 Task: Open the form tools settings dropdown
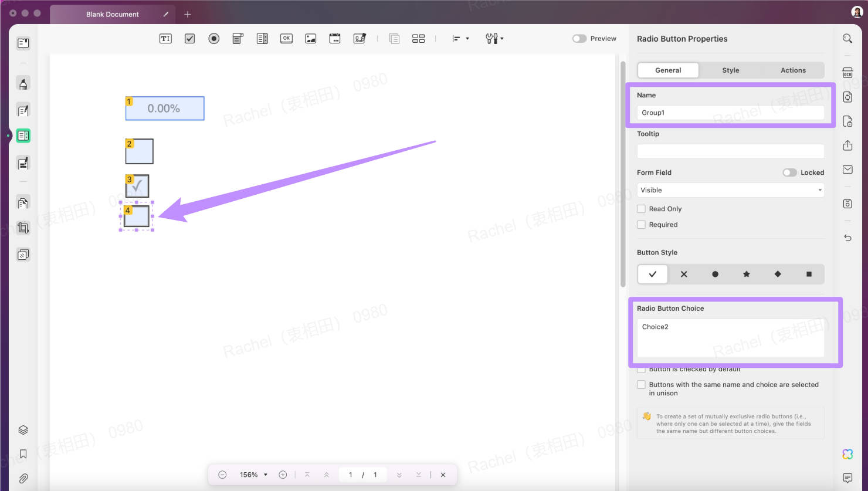[x=494, y=39]
